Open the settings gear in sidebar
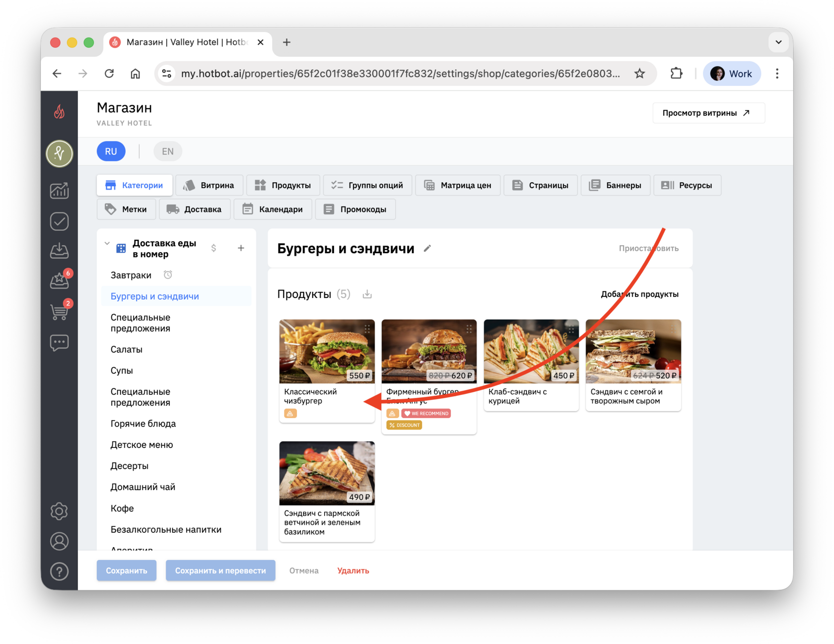This screenshot has height=644, width=834. click(x=59, y=511)
